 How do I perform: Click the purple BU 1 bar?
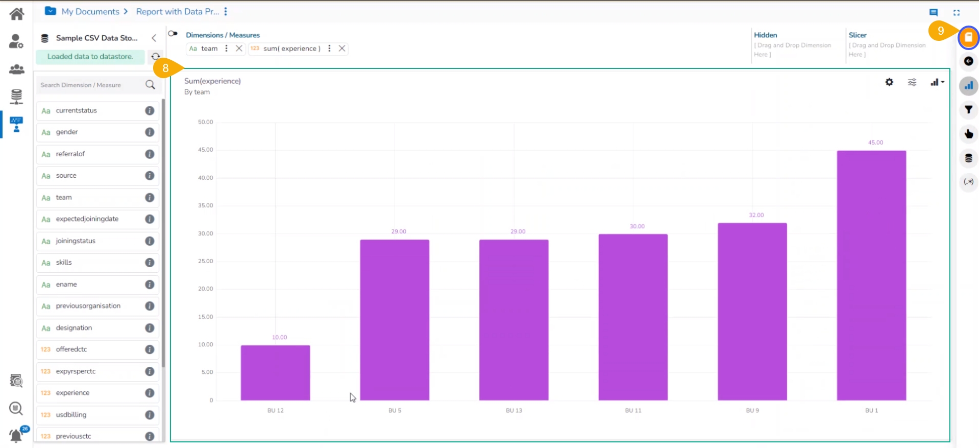tap(871, 275)
